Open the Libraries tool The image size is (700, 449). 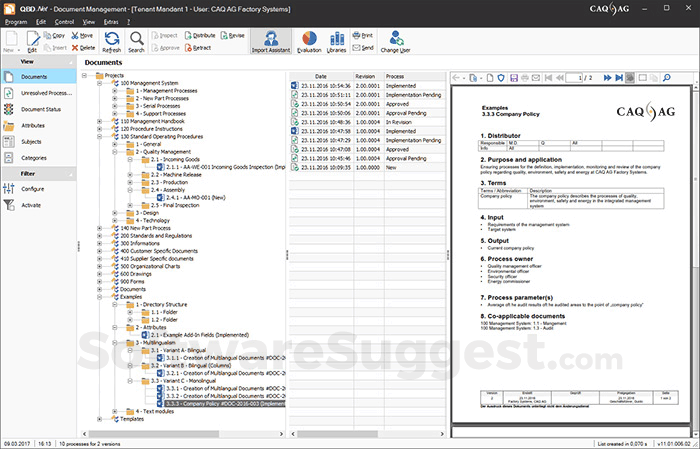pos(336,42)
